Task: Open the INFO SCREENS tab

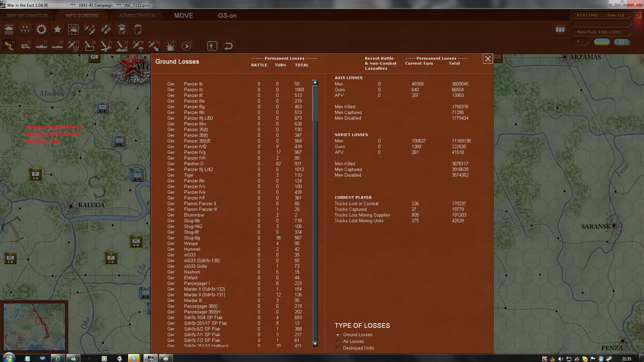Action: pyautogui.click(x=82, y=15)
